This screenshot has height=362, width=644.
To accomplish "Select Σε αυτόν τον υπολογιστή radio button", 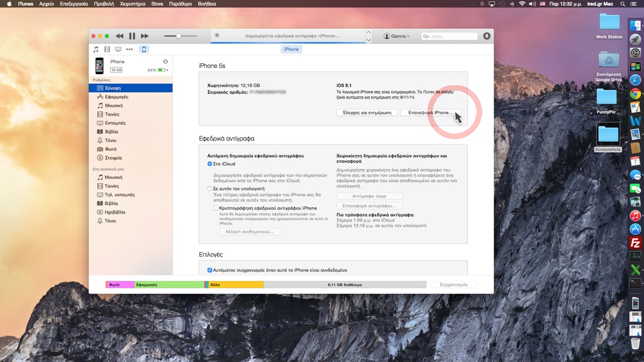I will (210, 189).
